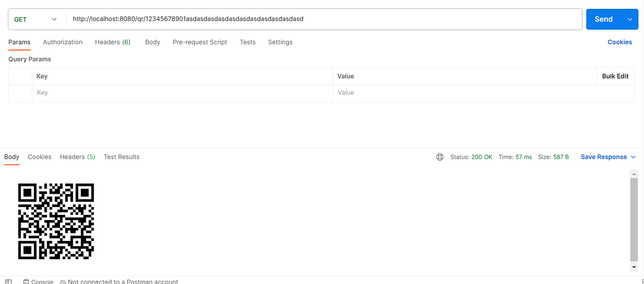Click the sidebar toggle icon in status bar

click(8, 282)
